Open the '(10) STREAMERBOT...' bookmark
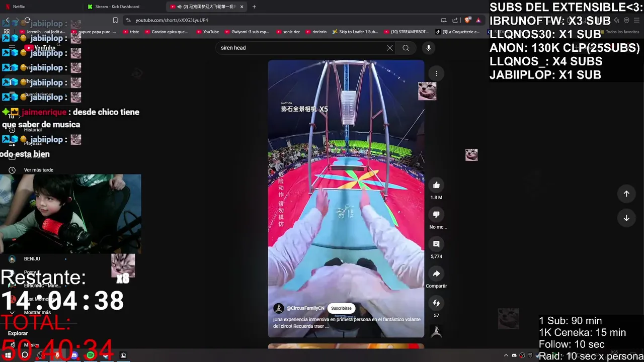 coord(406,32)
